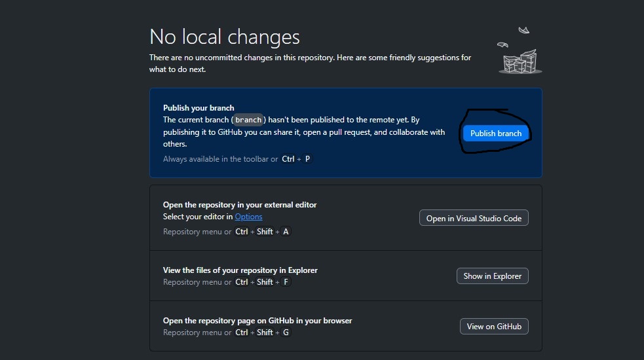Screen dimensions: 644x360
Task: Click the Publish branch button
Action: [496, 134]
